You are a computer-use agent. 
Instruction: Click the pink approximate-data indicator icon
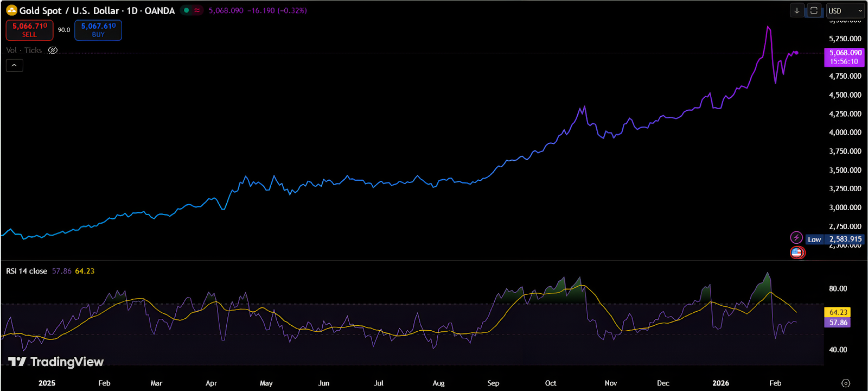coord(197,10)
